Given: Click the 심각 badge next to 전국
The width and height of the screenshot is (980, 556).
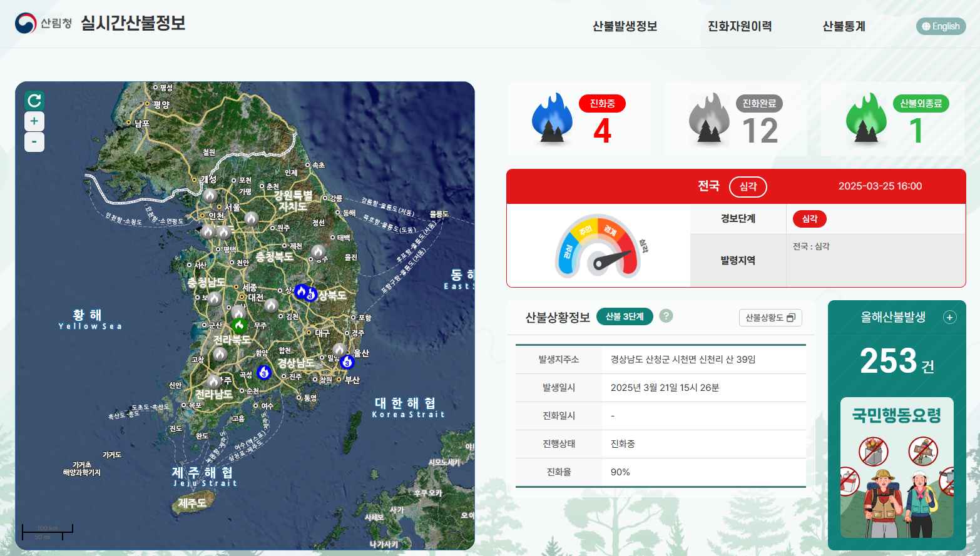Looking at the screenshot, I should click(748, 186).
